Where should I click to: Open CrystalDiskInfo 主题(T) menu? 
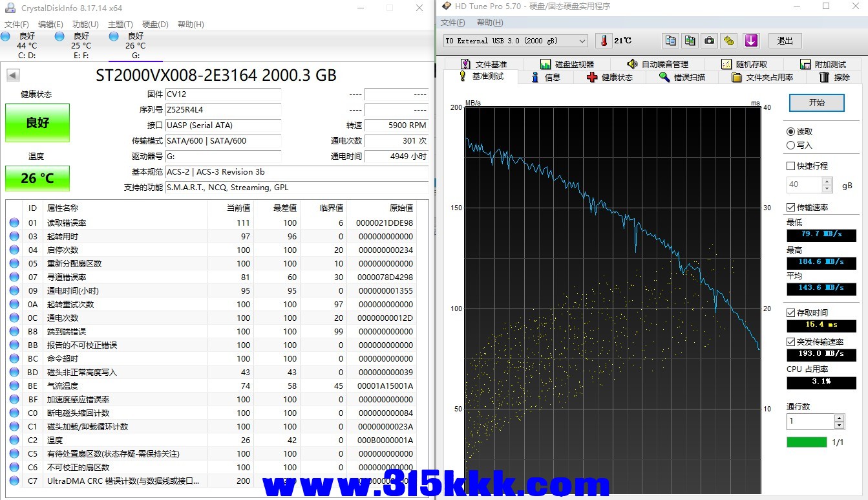pos(120,24)
